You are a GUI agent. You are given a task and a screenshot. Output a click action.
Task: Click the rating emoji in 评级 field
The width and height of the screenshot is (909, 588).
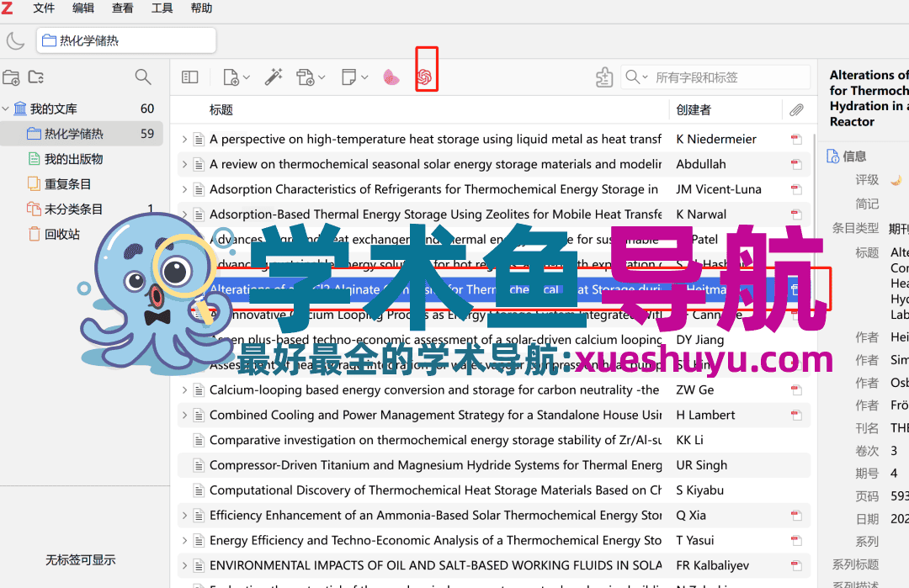coord(896,179)
